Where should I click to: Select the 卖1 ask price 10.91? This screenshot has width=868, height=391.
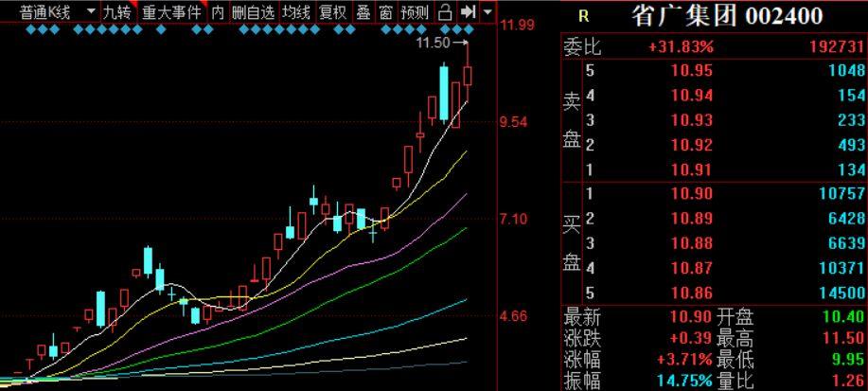coord(692,169)
